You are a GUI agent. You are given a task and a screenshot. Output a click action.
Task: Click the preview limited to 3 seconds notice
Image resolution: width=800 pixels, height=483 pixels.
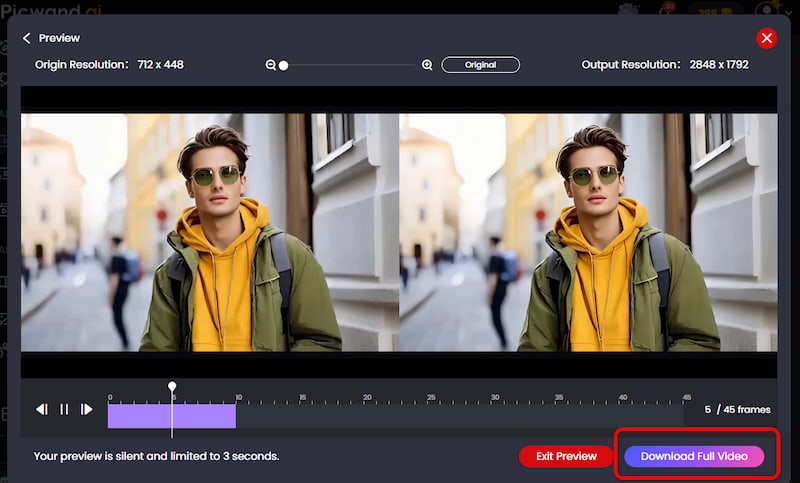pos(156,456)
